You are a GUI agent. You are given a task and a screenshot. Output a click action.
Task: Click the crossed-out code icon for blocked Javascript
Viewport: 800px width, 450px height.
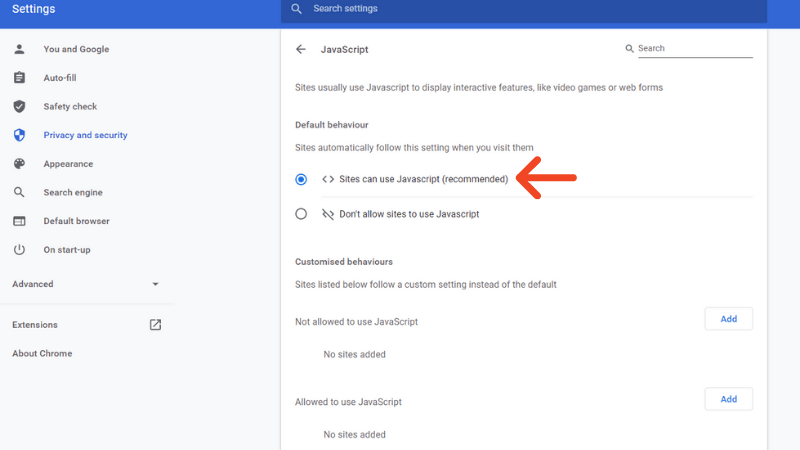point(328,214)
